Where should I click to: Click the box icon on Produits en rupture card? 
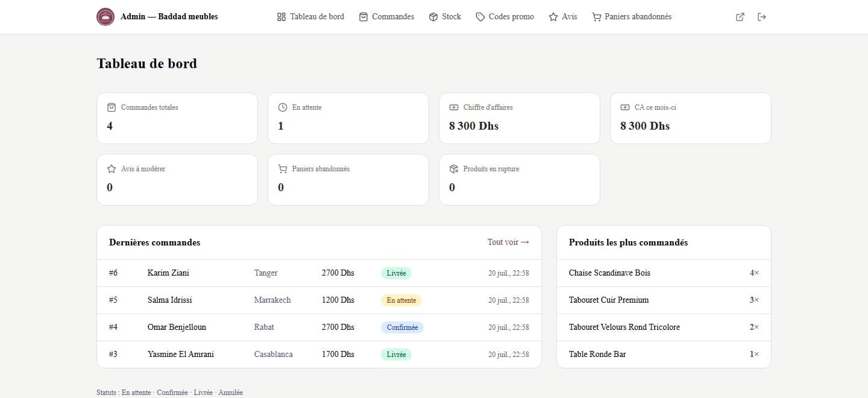(454, 169)
